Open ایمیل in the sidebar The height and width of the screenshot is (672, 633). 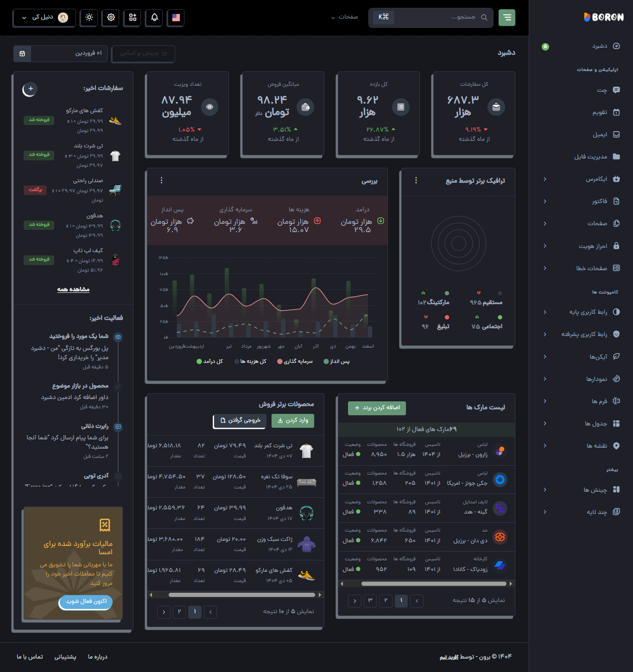coord(606,134)
